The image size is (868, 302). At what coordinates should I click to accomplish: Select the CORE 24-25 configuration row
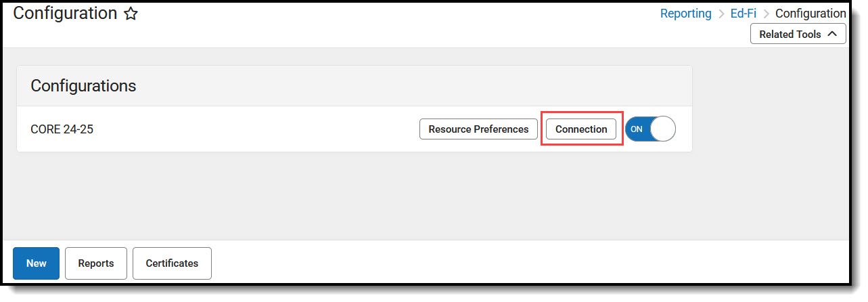click(62, 129)
